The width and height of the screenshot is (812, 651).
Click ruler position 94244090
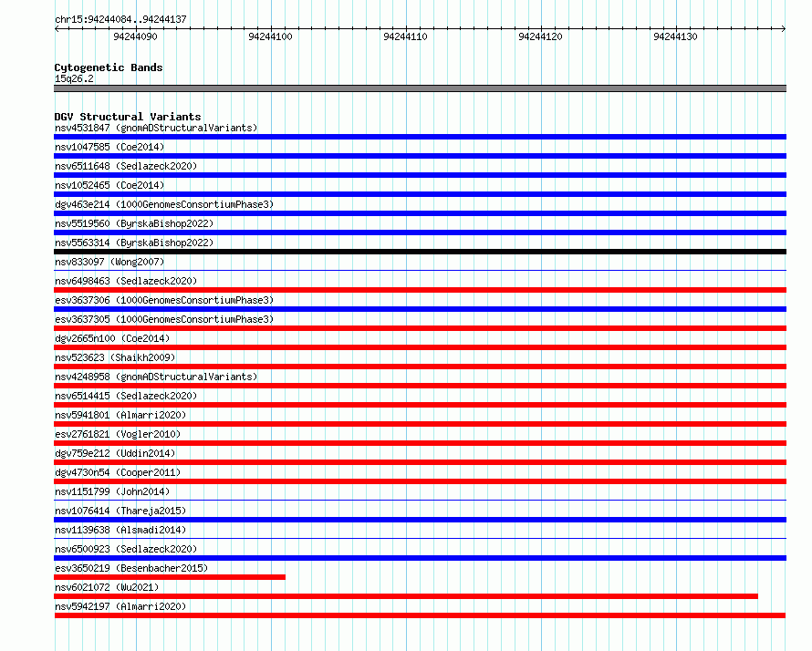click(x=135, y=36)
